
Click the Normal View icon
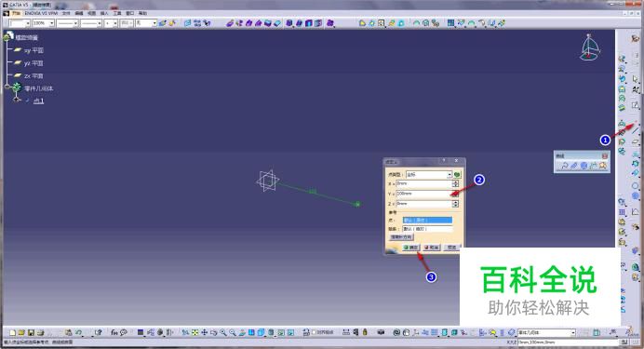[242, 332]
